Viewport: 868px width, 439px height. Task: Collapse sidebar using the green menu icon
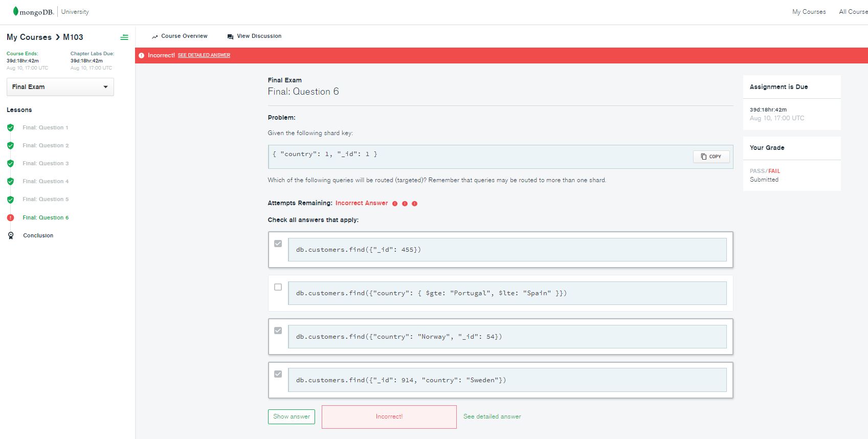tap(124, 37)
